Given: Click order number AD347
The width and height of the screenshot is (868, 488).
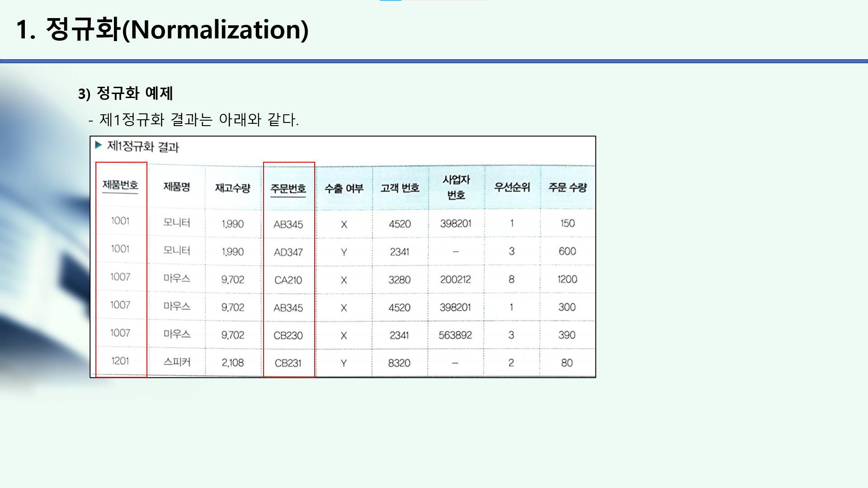Looking at the screenshot, I should (288, 252).
